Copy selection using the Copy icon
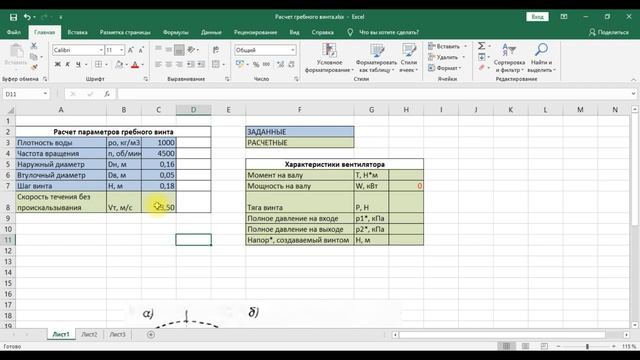The image size is (640, 360). point(34,57)
